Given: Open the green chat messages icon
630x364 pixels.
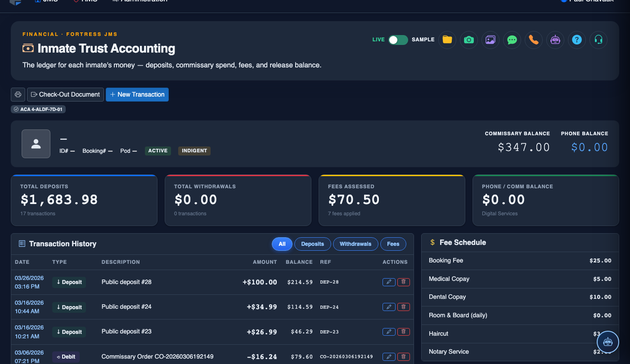Looking at the screenshot, I should coord(512,40).
